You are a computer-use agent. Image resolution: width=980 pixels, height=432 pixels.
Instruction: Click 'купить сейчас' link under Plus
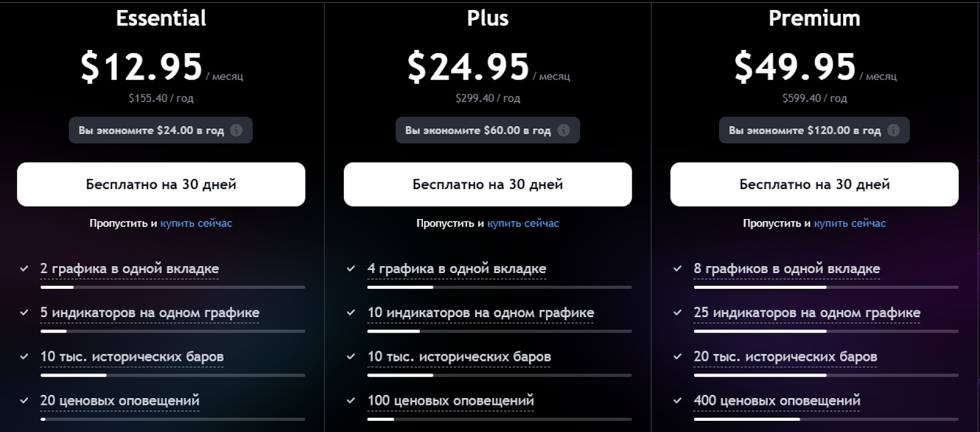[523, 224]
